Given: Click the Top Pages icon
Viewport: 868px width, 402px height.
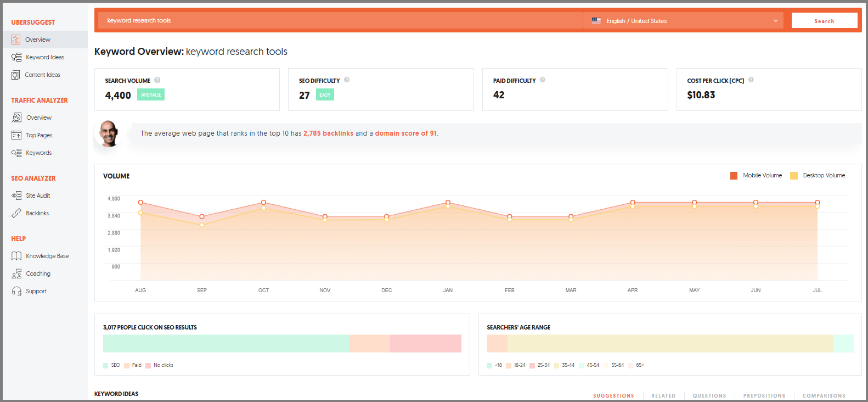Looking at the screenshot, I should coord(16,135).
